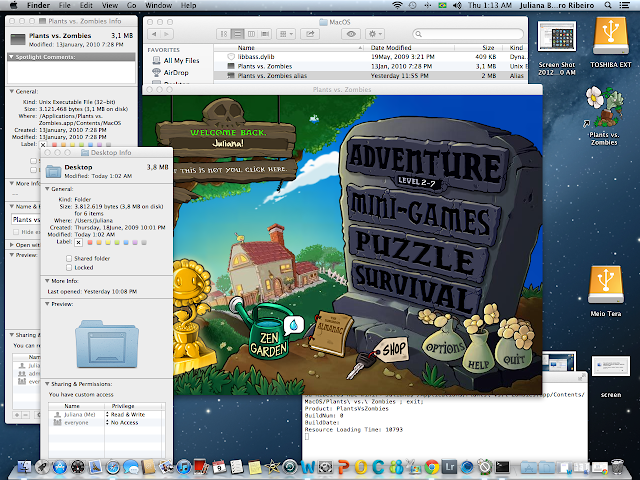Open Spotlight magnifier in menu bar

coord(608,5)
